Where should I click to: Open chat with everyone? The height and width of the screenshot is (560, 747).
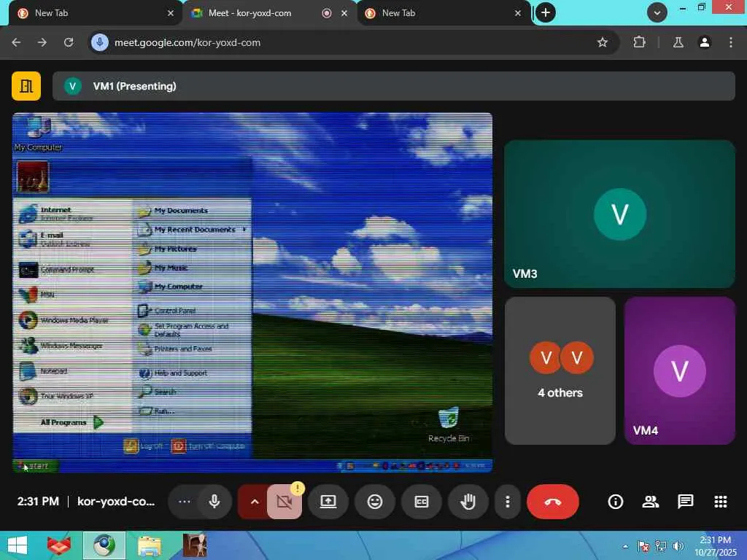686,502
